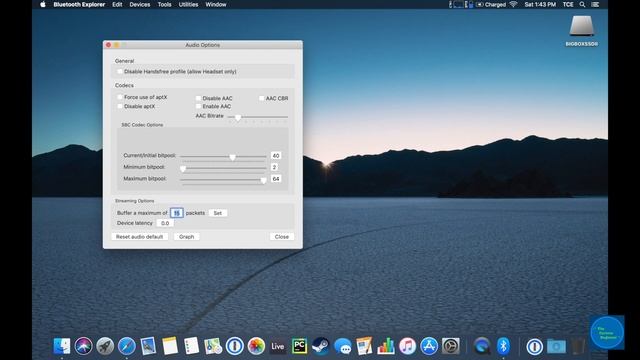Click battery Charged status in menu bar
Viewport: 640px width, 360px height.
click(x=491, y=4)
